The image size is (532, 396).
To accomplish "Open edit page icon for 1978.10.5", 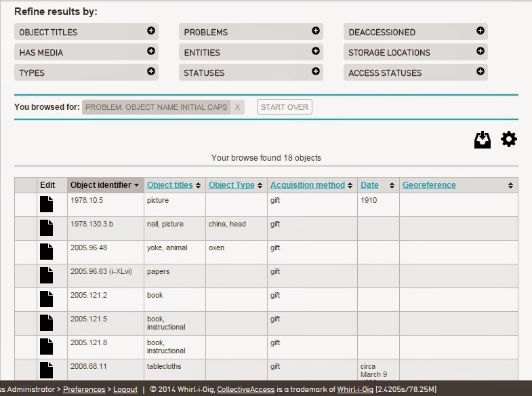I will (46, 204).
